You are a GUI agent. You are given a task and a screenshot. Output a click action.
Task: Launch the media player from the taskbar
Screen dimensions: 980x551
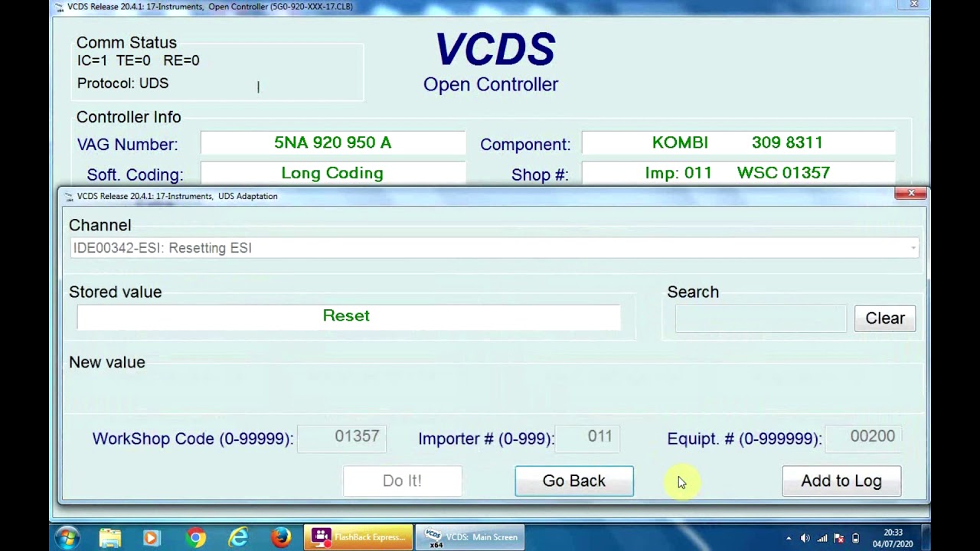[x=152, y=538]
